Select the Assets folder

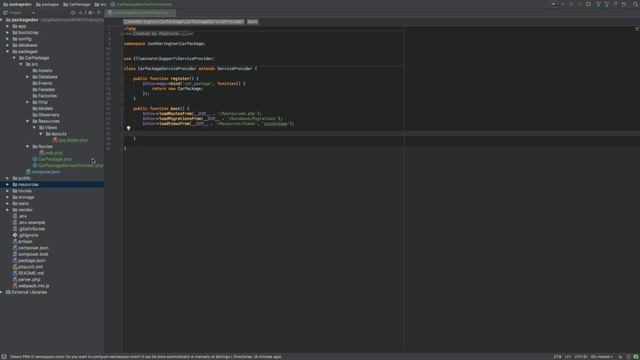[42, 71]
